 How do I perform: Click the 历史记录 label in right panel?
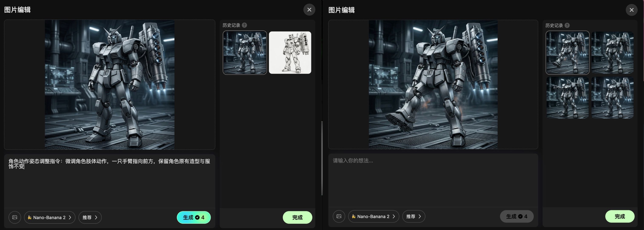[x=554, y=26]
